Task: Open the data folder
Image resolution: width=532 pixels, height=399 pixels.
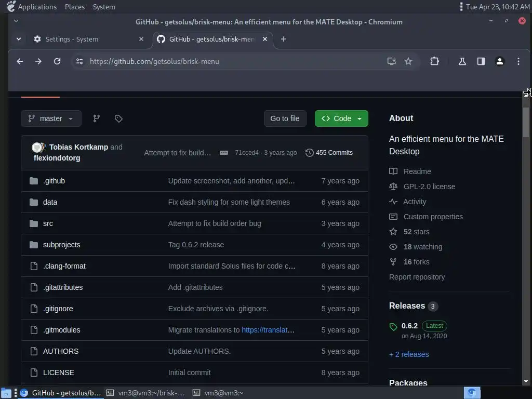Action: pyautogui.click(x=50, y=202)
